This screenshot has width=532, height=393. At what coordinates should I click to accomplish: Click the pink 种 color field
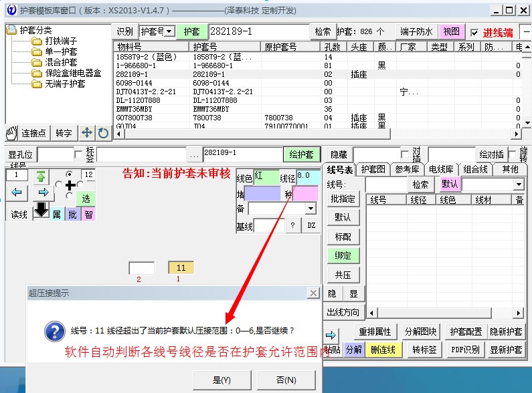(306, 194)
